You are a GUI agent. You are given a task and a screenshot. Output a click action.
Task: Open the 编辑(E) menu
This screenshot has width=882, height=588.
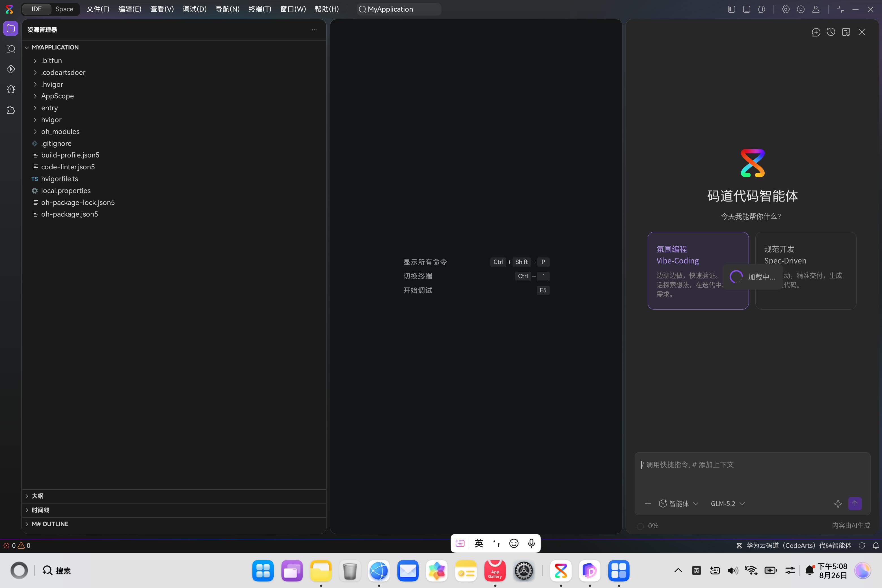pyautogui.click(x=130, y=9)
